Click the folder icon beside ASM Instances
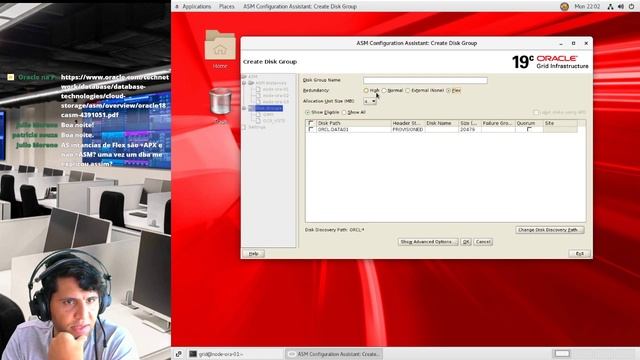Image resolution: width=640 pixels, height=360 pixels. pyautogui.click(x=251, y=83)
